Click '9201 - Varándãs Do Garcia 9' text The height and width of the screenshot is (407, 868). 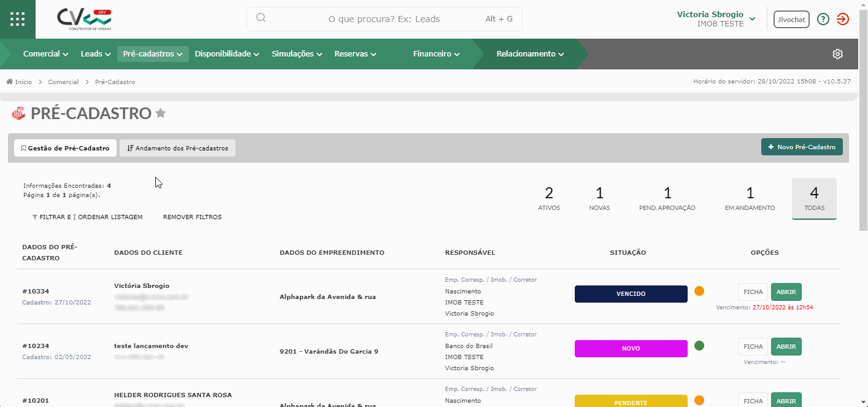coord(329,351)
